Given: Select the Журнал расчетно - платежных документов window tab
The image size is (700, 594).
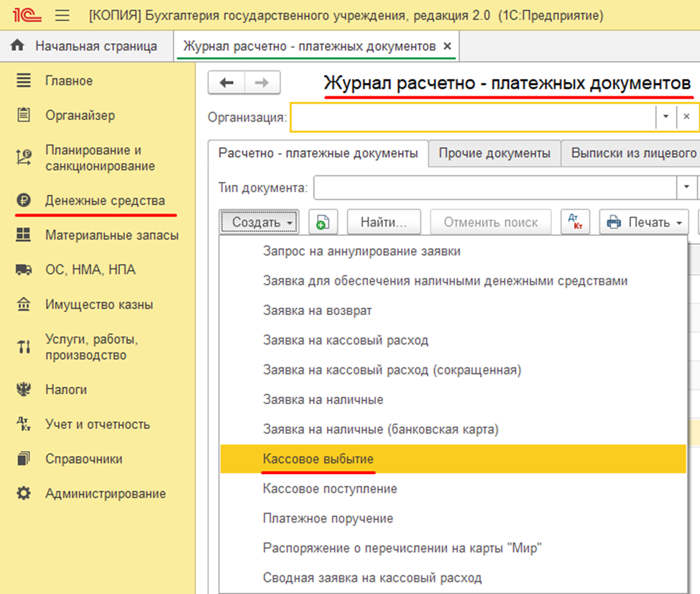Looking at the screenshot, I should coord(316,46).
